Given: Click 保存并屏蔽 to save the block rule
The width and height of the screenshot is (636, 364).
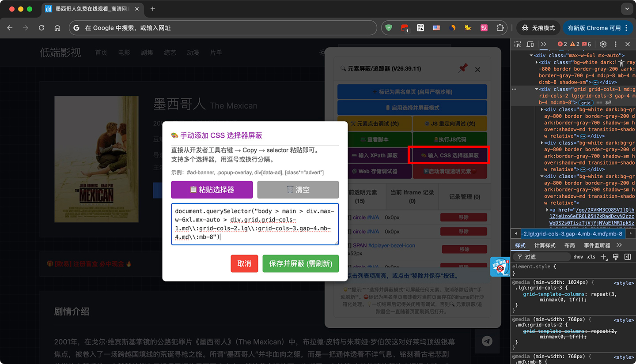Looking at the screenshot, I should coord(301,263).
